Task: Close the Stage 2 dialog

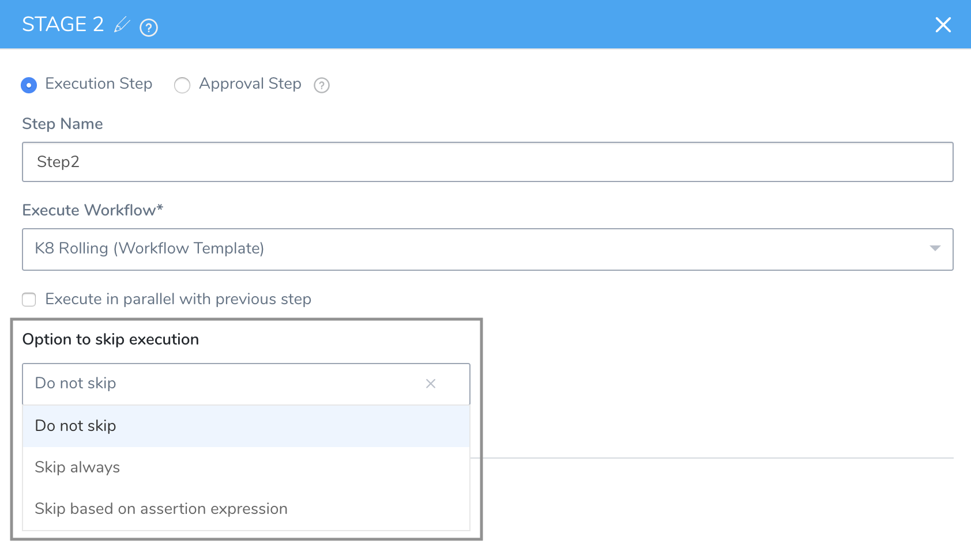Action: (x=943, y=25)
